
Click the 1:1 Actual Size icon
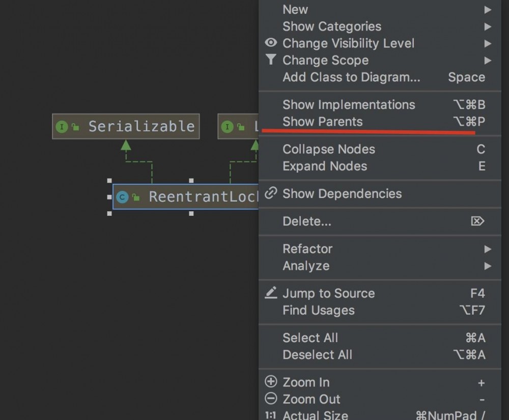[x=271, y=415]
